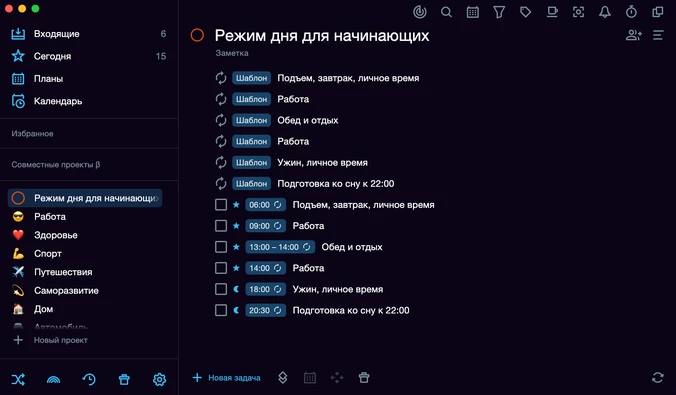676x395 pixels.
Task: Select the Спорт project
Action: click(x=85, y=254)
